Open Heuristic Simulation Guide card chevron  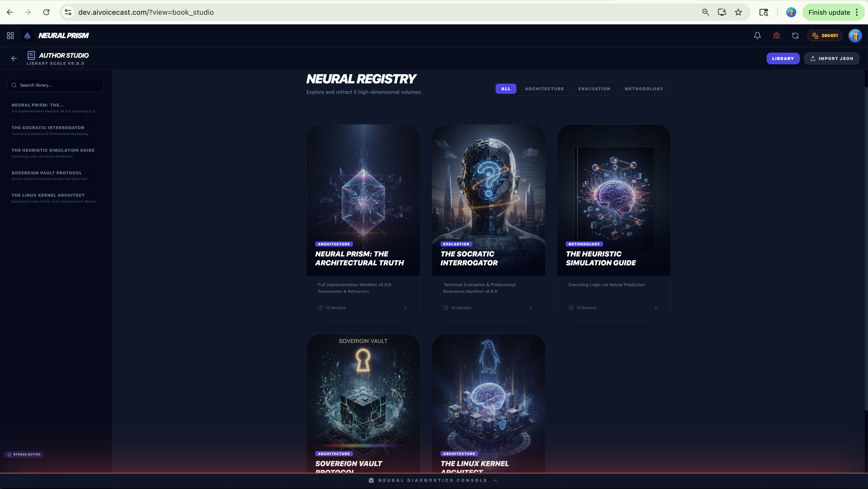pyautogui.click(x=656, y=308)
